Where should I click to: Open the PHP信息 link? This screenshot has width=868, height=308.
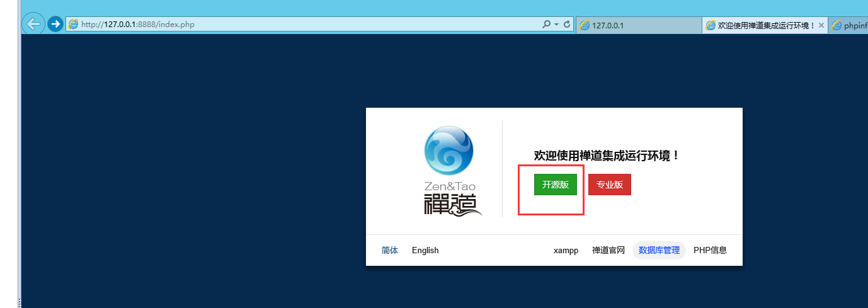(x=710, y=250)
